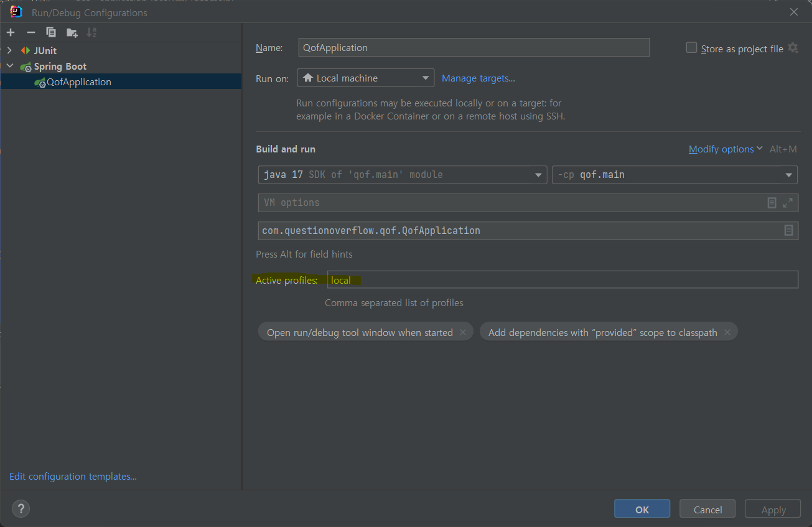Click 'Press Alt for field hints' text
Image resolution: width=812 pixels, height=527 pixels.
click(304, 254)
